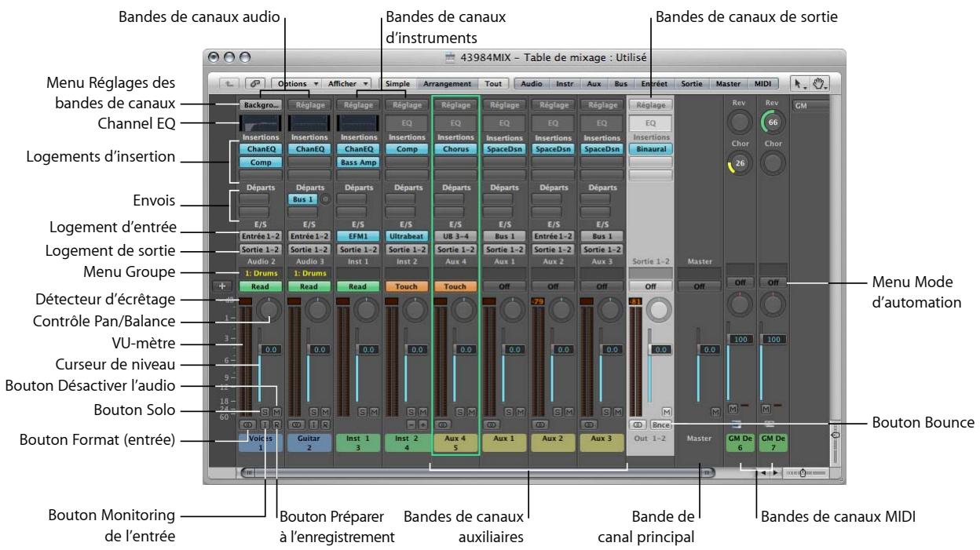Viewport: 980px width, 550px height.
Task: Open the Afficher dropdown menu
Action: coord(348,83)
